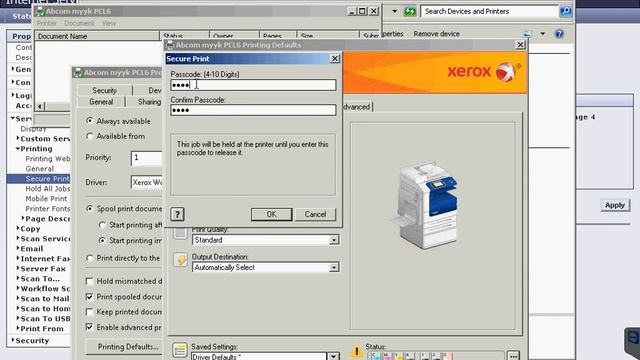
Task: Open the Printer menu in queue window
Action: click(x=47, y=23)
